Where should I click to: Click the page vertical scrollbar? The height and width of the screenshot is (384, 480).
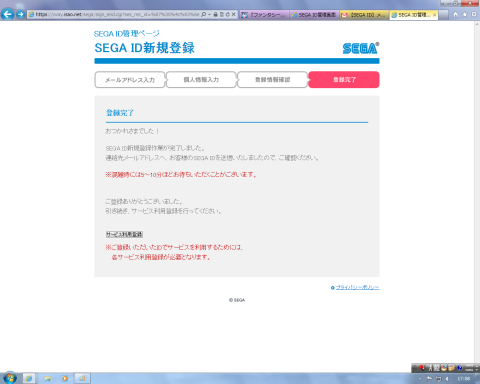click(x=477, y=197)
